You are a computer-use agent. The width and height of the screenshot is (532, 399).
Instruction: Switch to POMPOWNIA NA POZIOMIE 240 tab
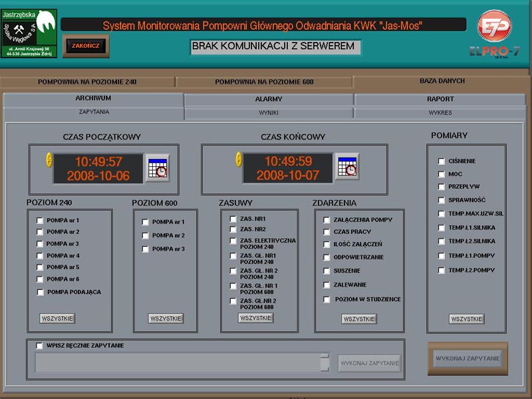(x=87, y=82)
